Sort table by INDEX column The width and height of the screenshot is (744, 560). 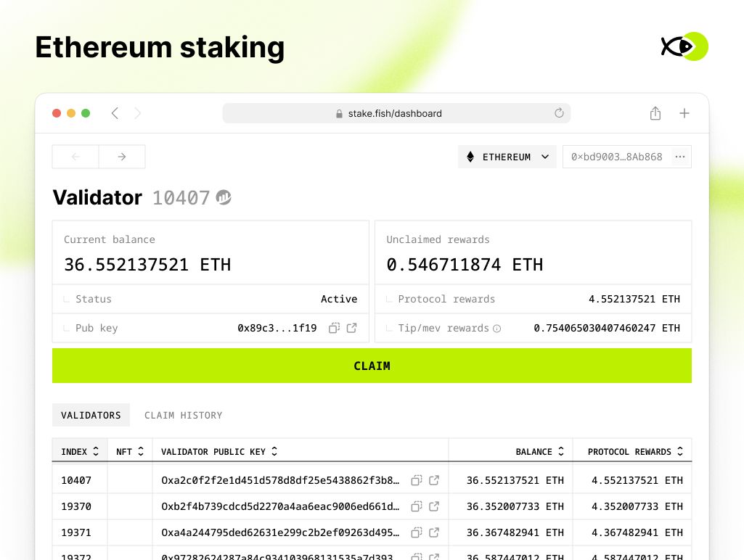point(80,451)
